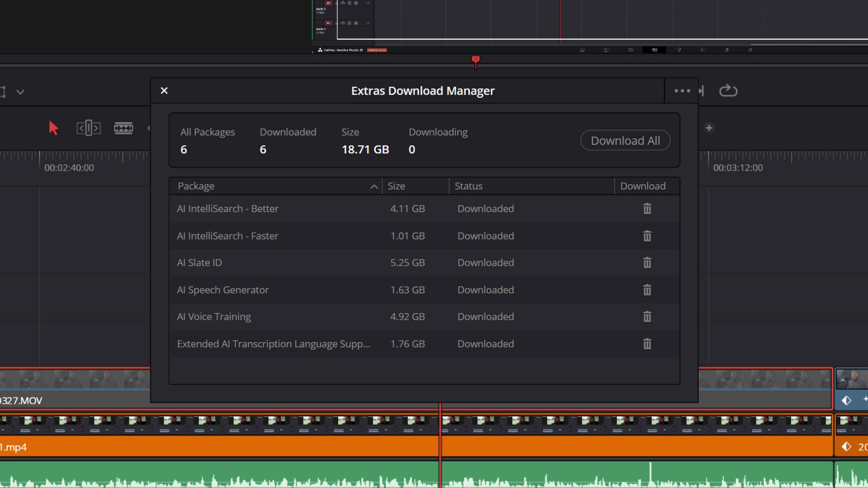Click the keyframe diamond icon on .MOV clip

[x=846, y=401]
